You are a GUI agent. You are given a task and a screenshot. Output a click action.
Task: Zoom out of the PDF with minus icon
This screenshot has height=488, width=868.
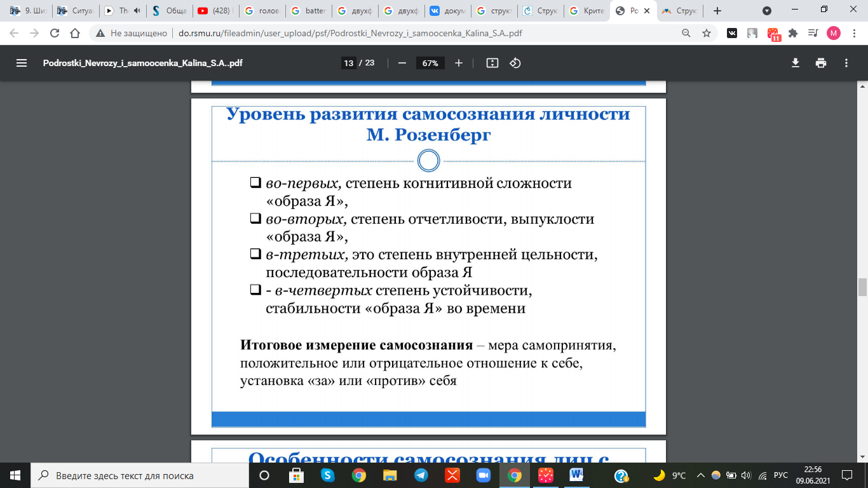click(x=402, y=63)
